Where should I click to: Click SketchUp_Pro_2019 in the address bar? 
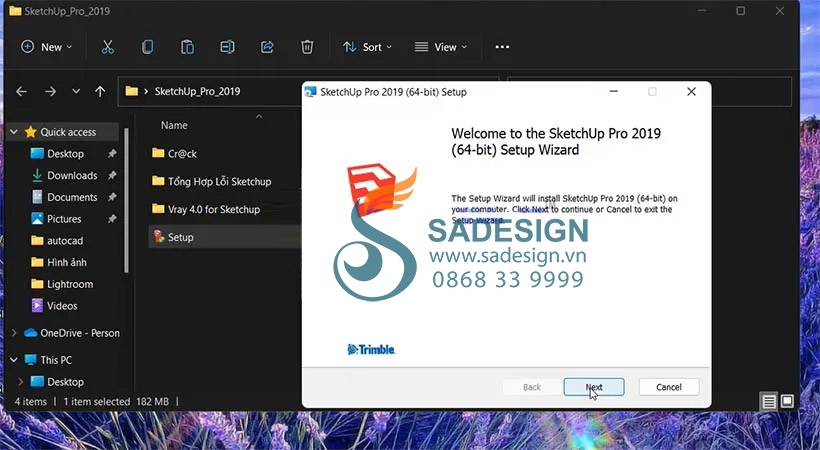pyautogui.click(x=197, y=92)
